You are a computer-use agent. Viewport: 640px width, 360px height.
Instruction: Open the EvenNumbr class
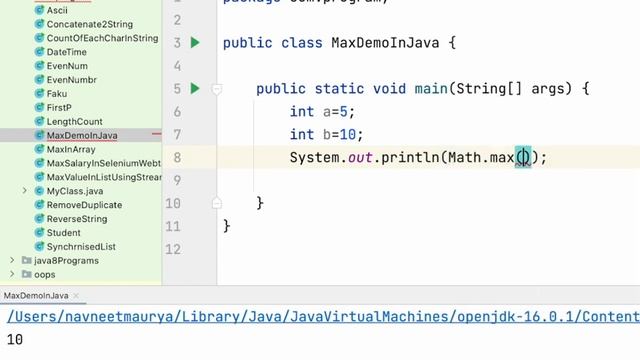[x=71, y=80]
